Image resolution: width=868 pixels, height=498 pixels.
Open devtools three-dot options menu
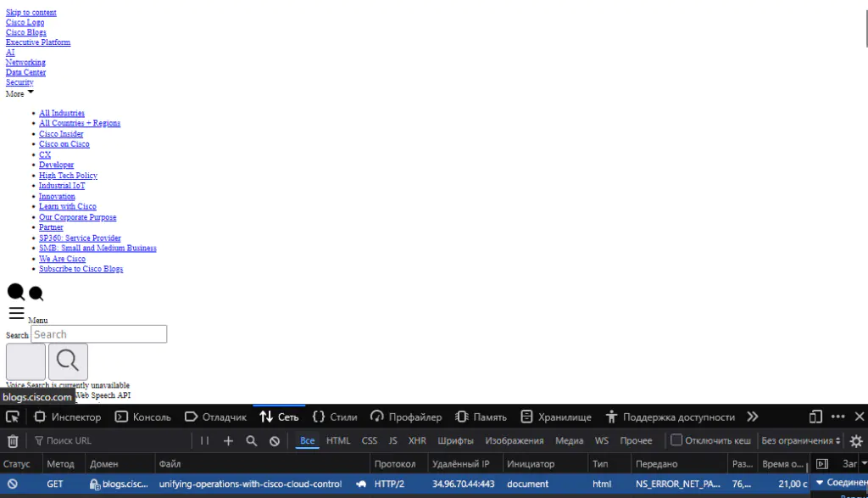pos(838,417)
